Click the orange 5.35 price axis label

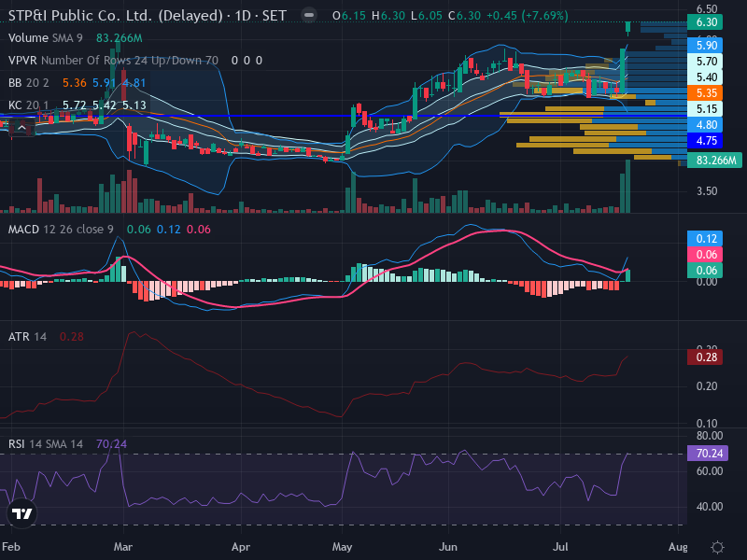[705, 92]
